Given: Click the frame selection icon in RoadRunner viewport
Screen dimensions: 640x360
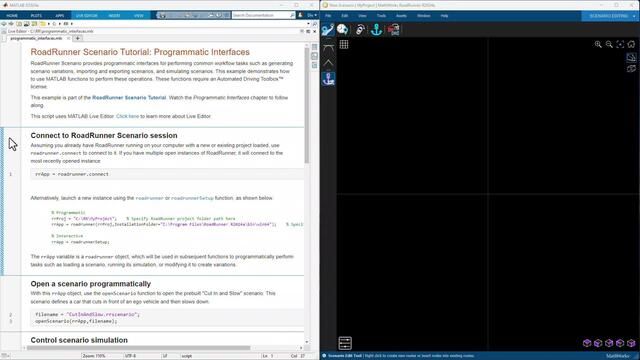Looking at the screenshot, I should pyautogui.click(x=620, y=44).
